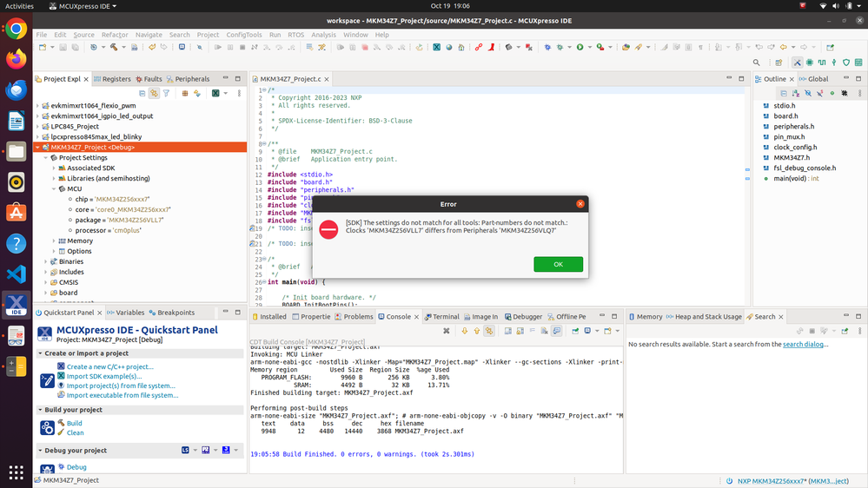Click Collapse All in Project Explorer toolbar
The width and height of the screenshot is (868, 488).
click(142, 93)
